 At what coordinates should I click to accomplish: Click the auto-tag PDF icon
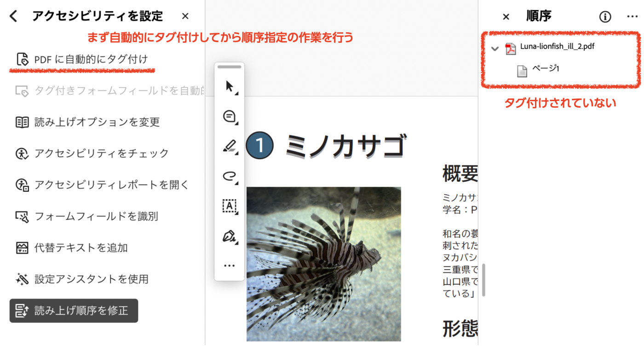pyautogui.click(x=22, y=59)
